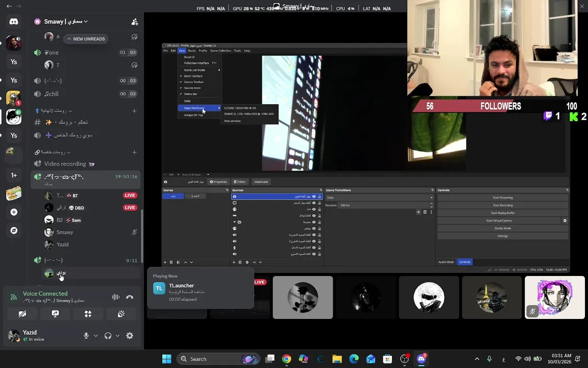Add a server with plus icon
This screenshot has height=368, width=588.
tap(14, 212)
